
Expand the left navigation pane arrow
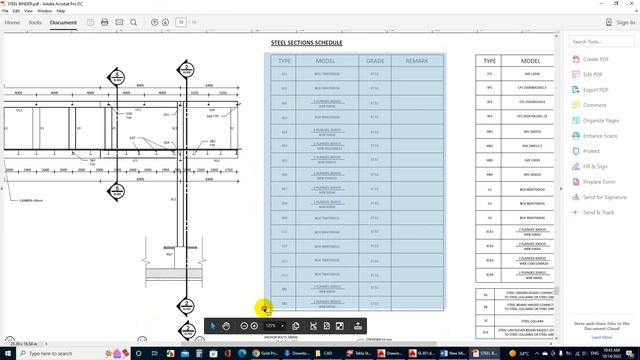(x=2, y=189)
